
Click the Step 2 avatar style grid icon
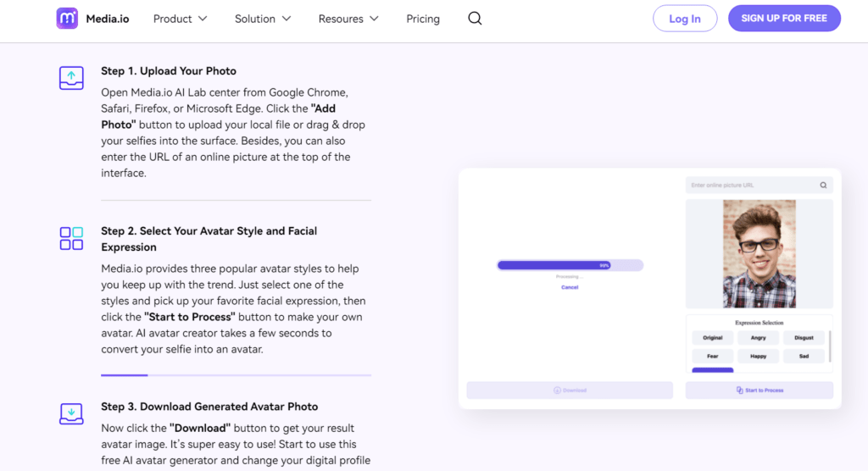coord(71,238)
